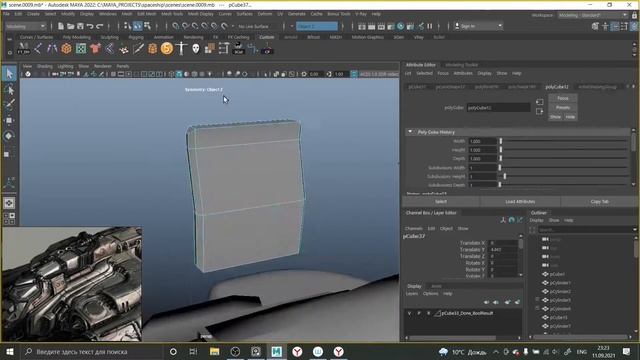Click the Undo arrow icon

click(90, 26)
